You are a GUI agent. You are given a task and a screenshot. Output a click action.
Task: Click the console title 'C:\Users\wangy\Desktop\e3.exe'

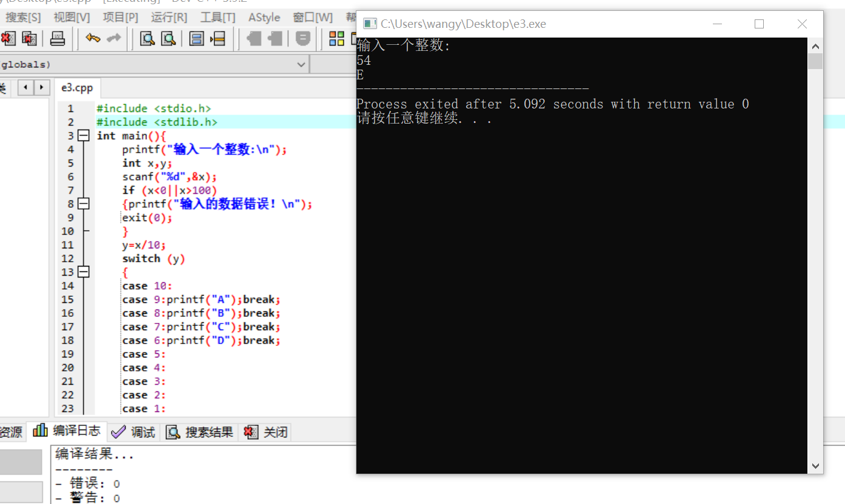coord(464,24)
